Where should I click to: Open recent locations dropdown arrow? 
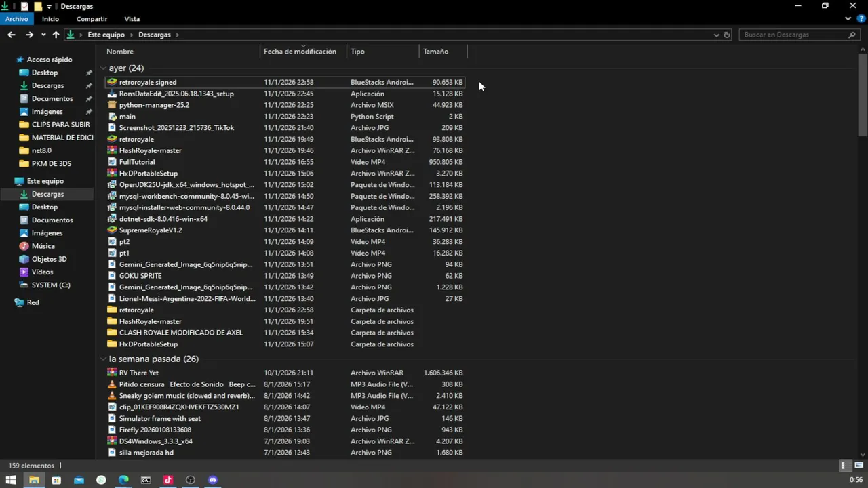tap(43, 35)
